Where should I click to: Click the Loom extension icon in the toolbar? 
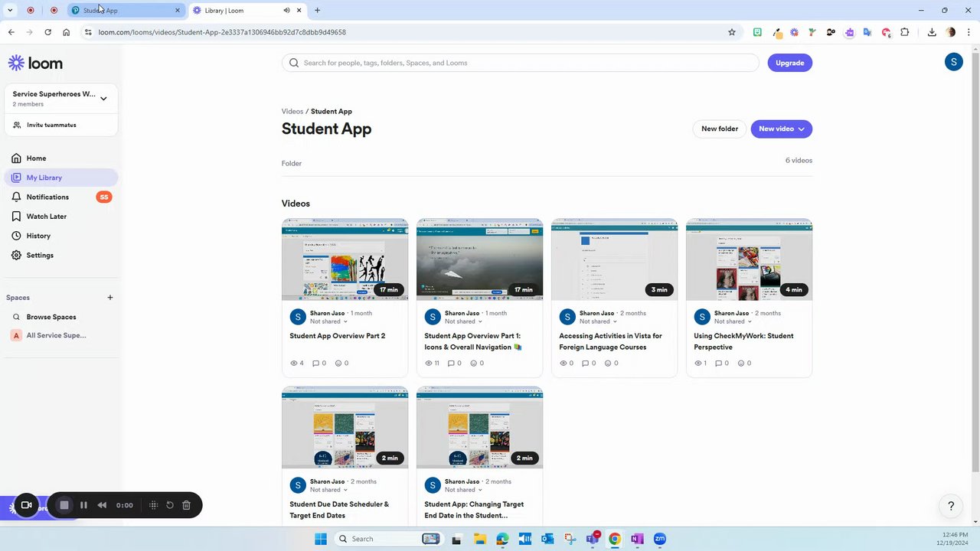(x=794, y=32)
